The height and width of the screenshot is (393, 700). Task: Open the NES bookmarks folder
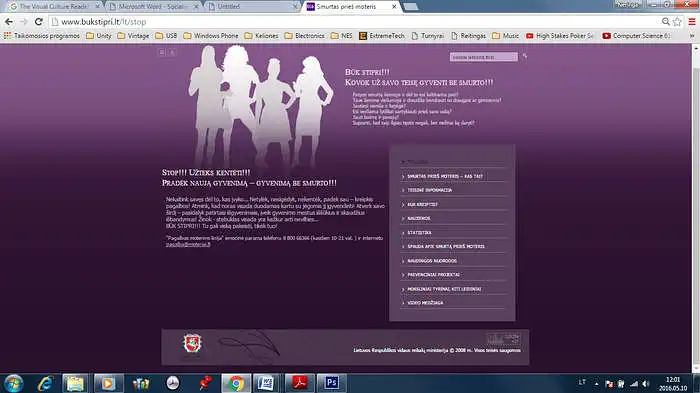(x=342, y=36)
